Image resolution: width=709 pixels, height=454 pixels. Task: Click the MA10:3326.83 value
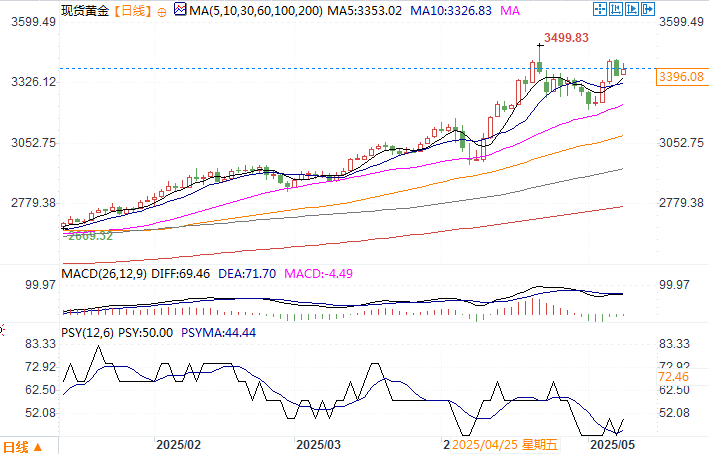pos(451,10)
